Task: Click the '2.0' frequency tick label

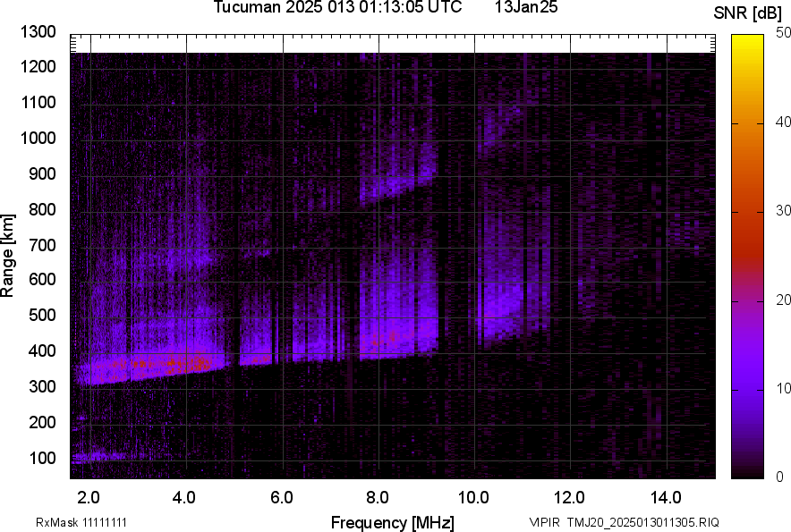Action: (89, 497)
